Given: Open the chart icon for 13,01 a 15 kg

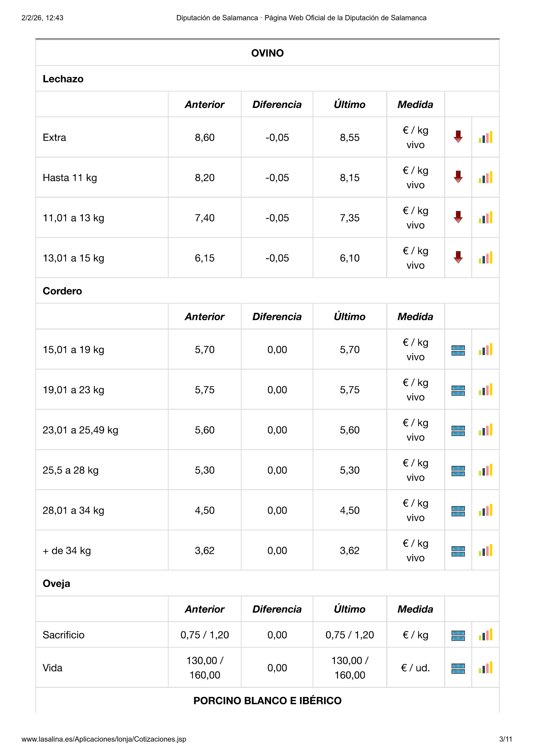Looking at the screenshot, I should [485, 258].
